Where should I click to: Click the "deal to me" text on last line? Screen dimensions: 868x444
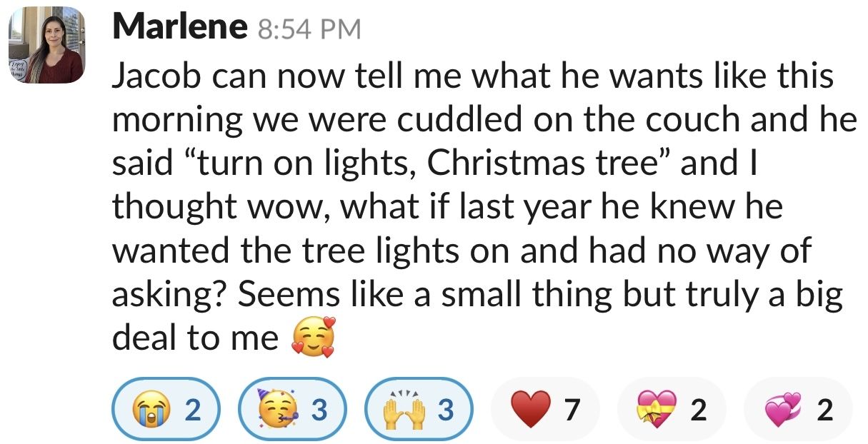point(194,338)
